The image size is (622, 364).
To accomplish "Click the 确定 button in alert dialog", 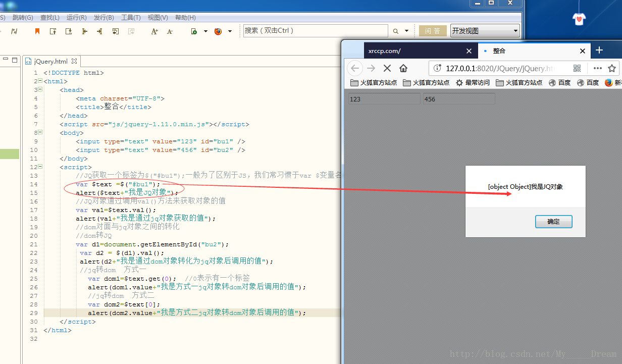I will (x=554, y=222).
